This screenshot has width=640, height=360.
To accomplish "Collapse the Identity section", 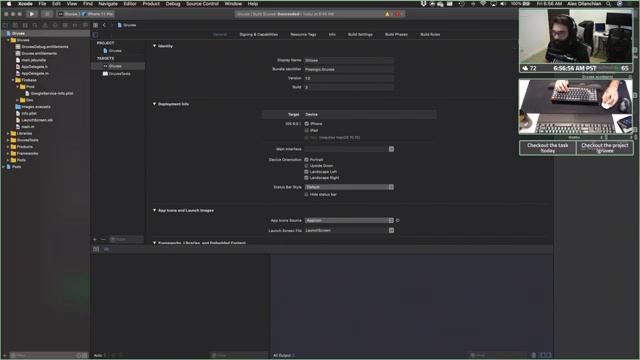I will click(154, 46).
